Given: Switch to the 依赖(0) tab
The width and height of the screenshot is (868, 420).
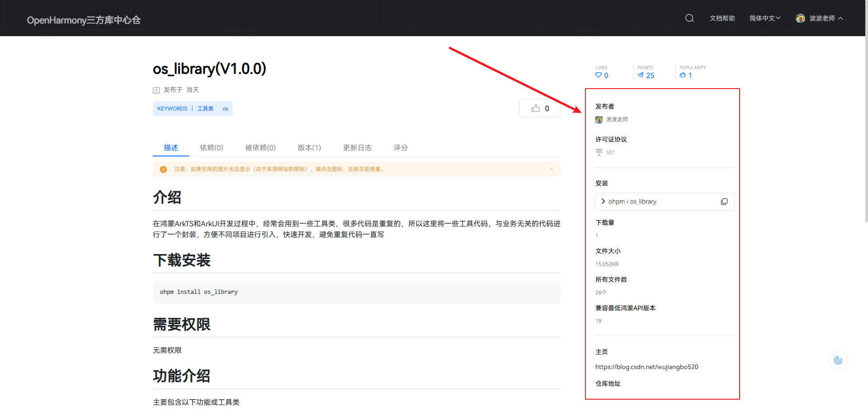Looking at the screenshot, I should [x=212, y=147].
